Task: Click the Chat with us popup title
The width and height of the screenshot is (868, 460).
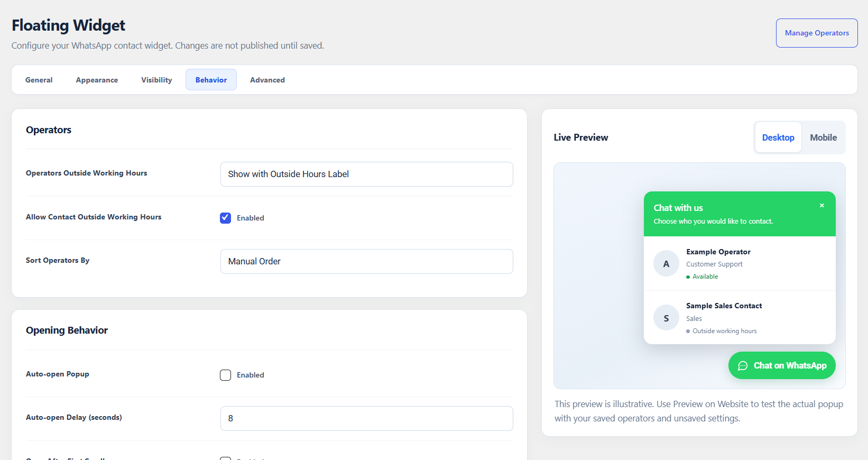Action: (678, 208)
